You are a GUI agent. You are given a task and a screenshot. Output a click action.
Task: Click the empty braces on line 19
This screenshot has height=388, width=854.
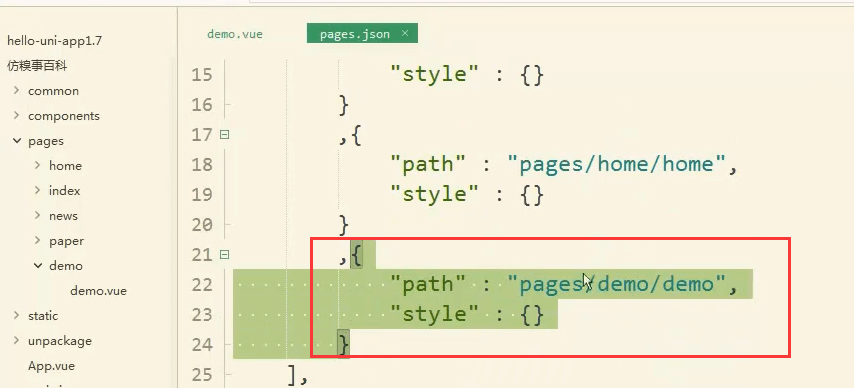532,195
